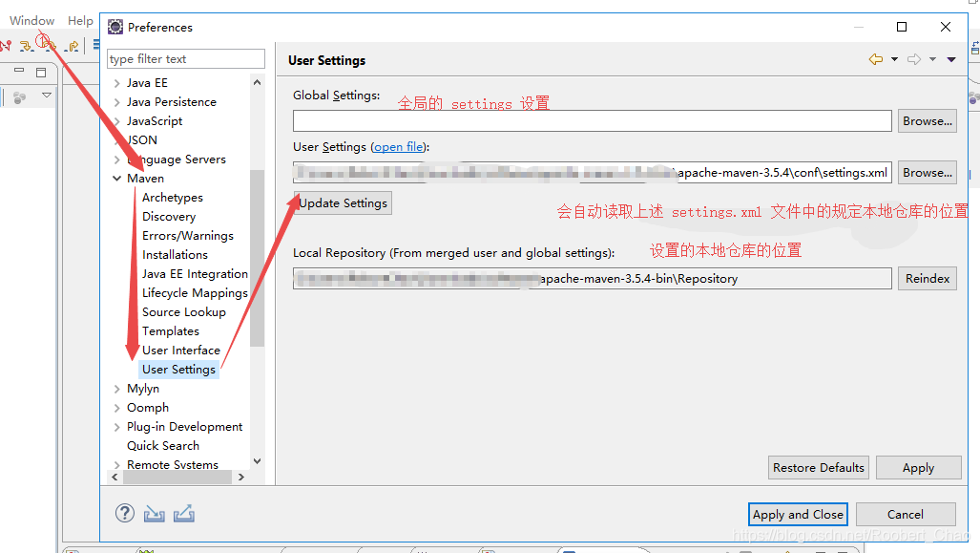Click the tree scroll right arrow
The height and width of the screenshot is (553, 980).
241,477
